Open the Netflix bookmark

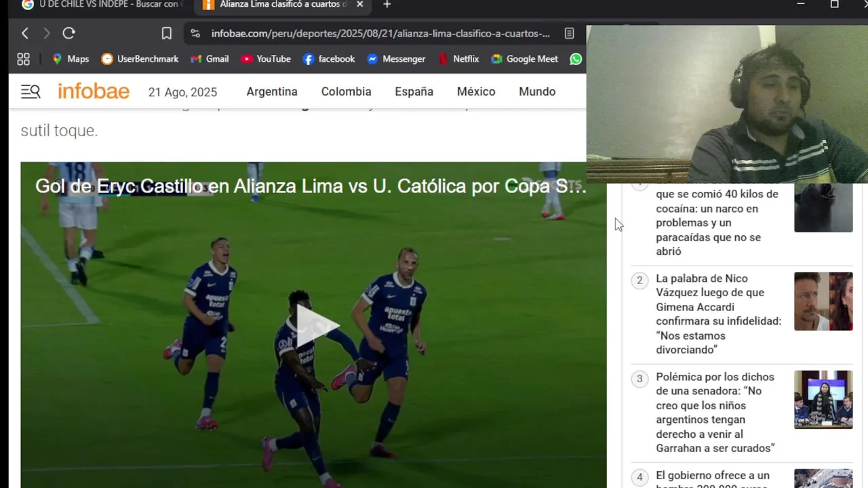(x=458, y=59)
